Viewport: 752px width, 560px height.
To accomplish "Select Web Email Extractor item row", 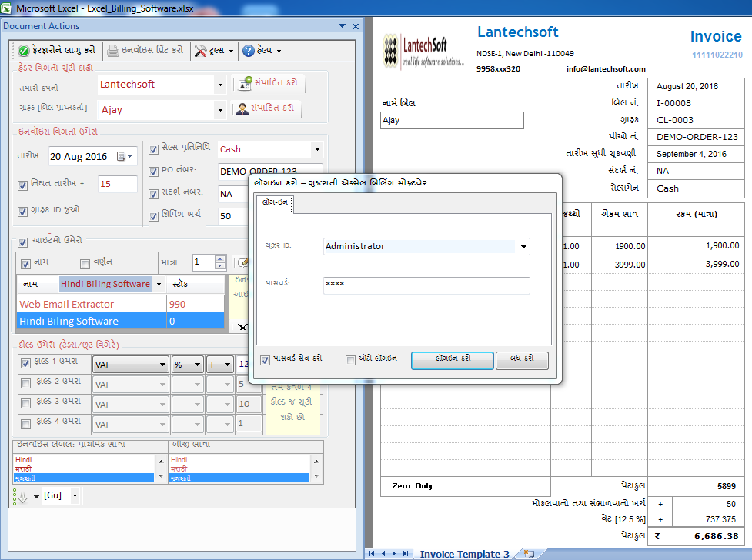I will coord(120,304).
